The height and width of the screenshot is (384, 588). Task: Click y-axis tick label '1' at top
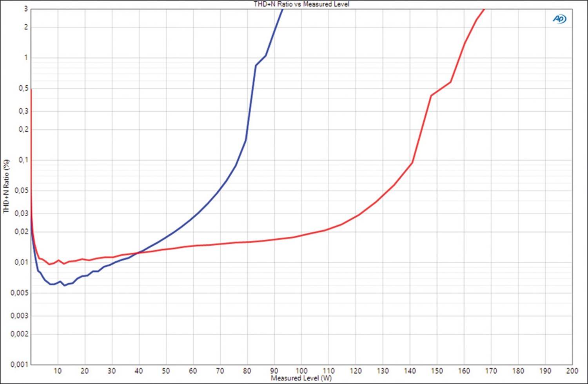[26, 58]
